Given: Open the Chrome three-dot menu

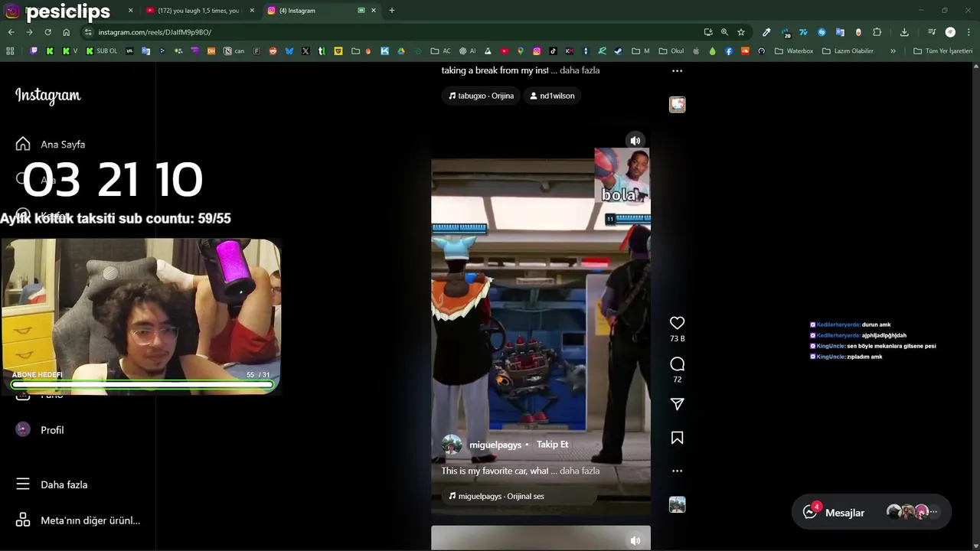Looking at the screenshot, I should tap(969, 32).
